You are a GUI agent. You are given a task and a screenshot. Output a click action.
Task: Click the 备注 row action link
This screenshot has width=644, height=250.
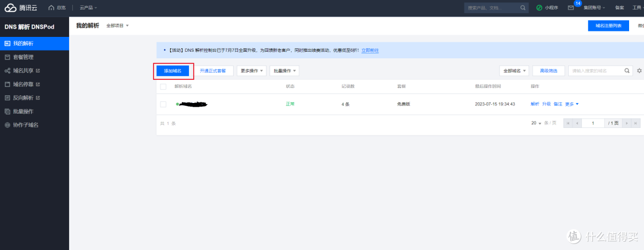pyautogui.click(x=558, y=104)
